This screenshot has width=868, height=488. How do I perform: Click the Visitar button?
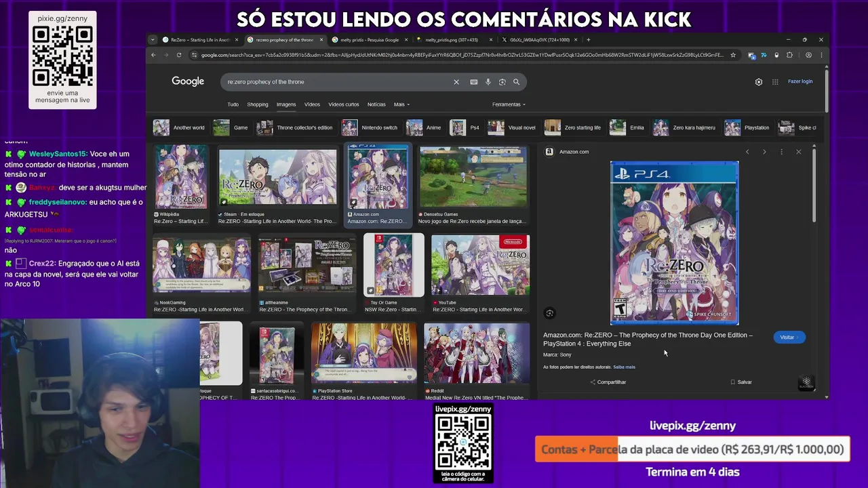(x=789, y=338)
